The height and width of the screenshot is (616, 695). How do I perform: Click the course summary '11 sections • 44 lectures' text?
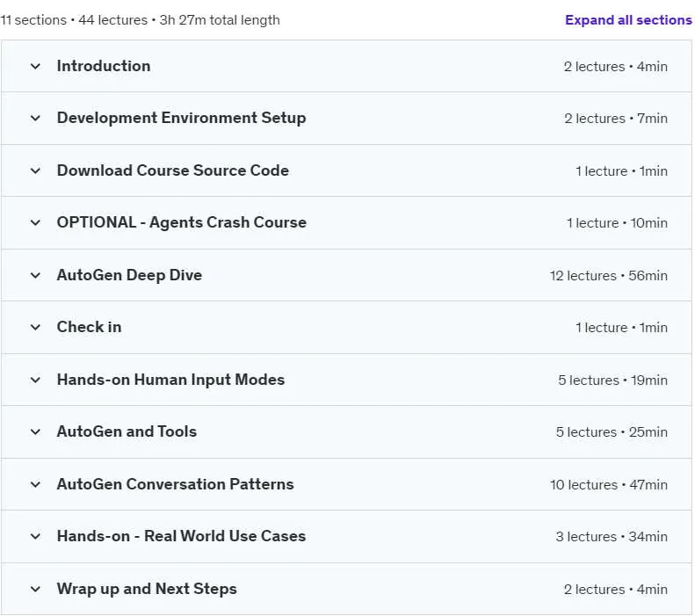tap(74, 20)
